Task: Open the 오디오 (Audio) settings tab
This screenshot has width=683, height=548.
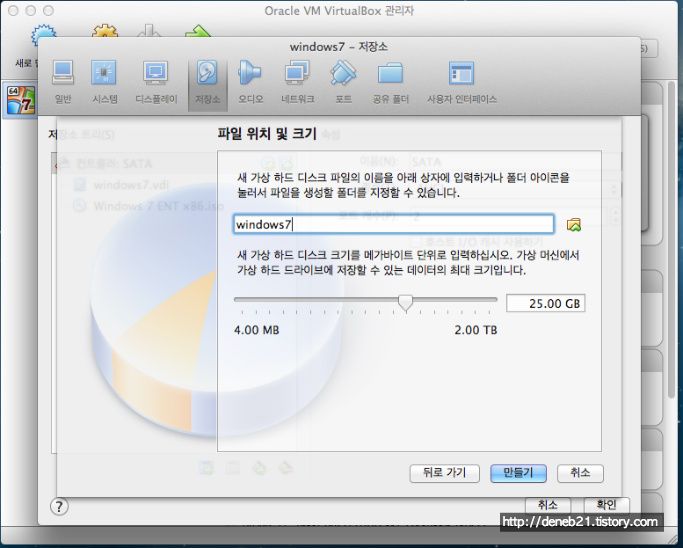Action: [x=250, y=83]
